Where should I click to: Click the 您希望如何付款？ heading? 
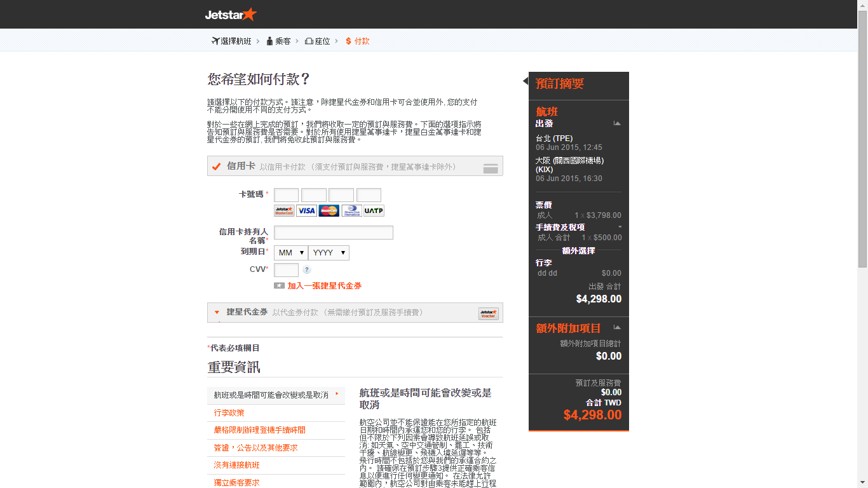point(259,79)
